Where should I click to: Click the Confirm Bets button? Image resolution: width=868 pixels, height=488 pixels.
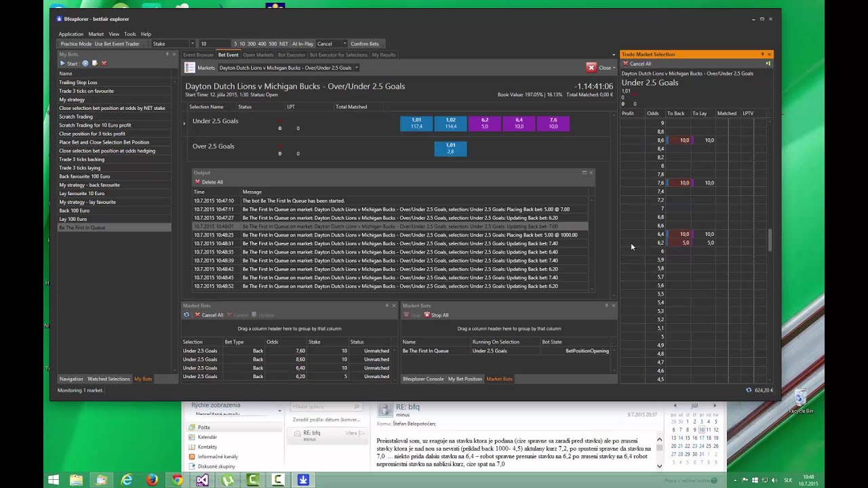pos(365,44)
